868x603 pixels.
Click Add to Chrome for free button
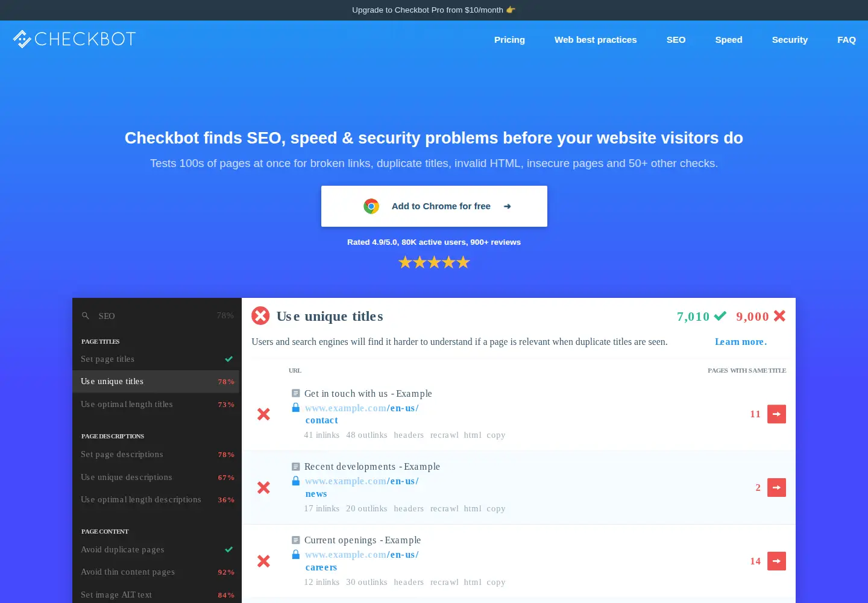pos(434,206)
